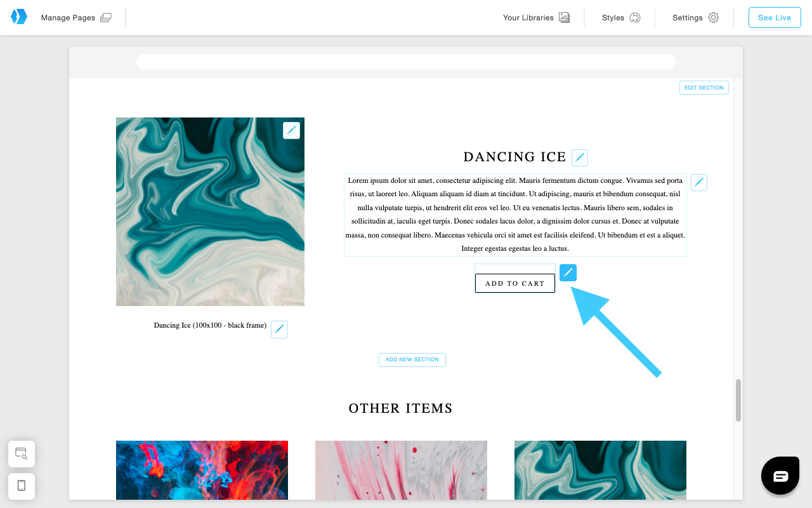Select the pink streaks artwork thumbnail

(x=401, y=470)
